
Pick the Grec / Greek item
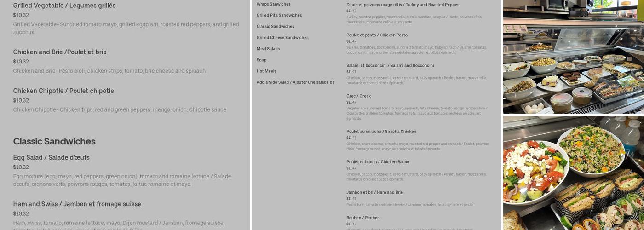click(x=358, y=96)
